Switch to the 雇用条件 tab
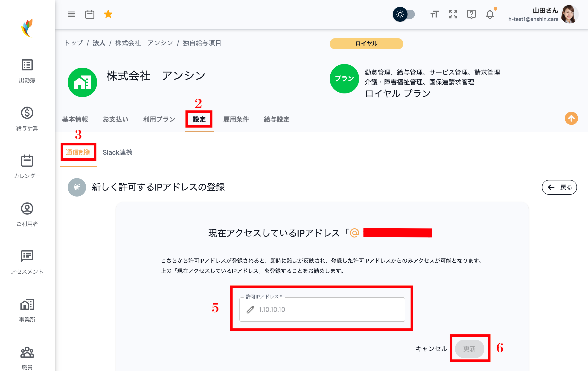Image resolution: width=588 pixels, height=371 pixels. [236, 119]
